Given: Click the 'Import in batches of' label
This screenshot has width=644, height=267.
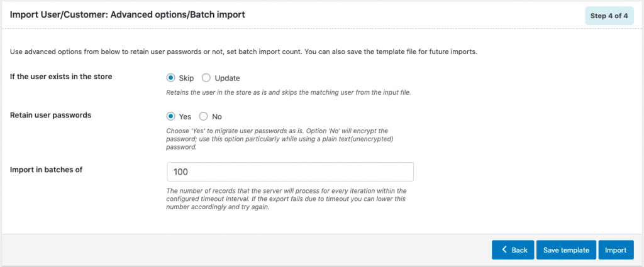Looking at the screenshot, I should 46,170.
